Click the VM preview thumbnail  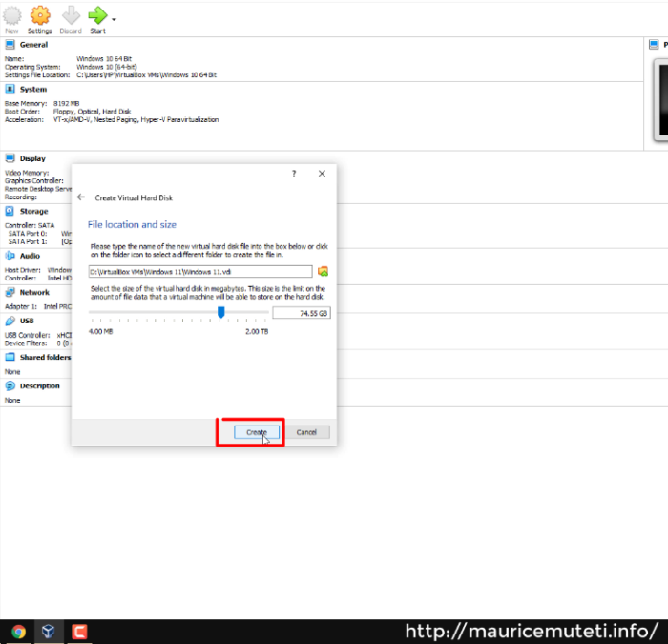(660, 100)
